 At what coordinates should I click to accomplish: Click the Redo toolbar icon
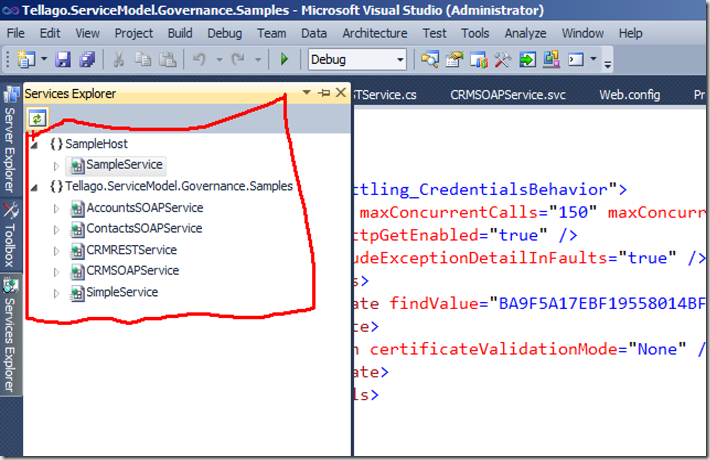click(238, 59)
